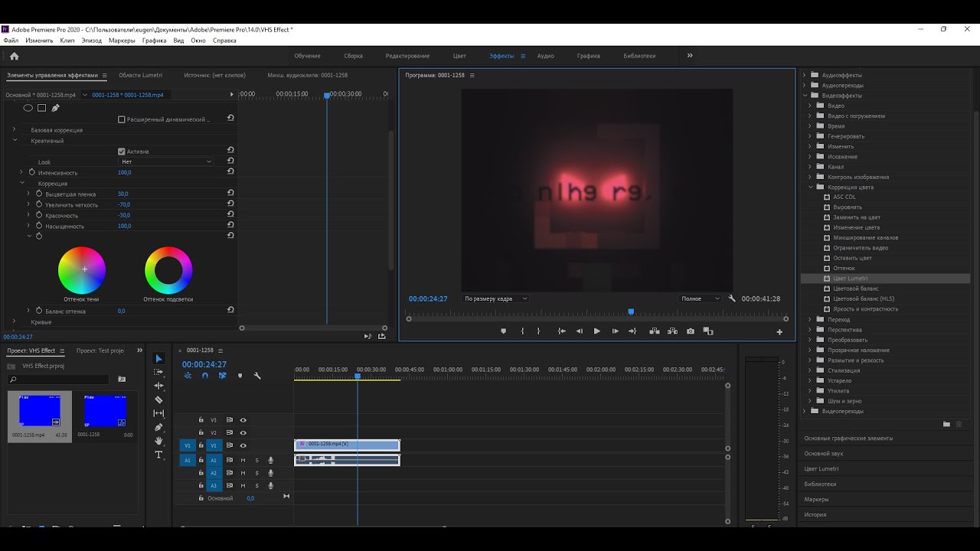The image size is (980, 551).
Task: Open the Области Lumetri panel tab
Action: 141,75
